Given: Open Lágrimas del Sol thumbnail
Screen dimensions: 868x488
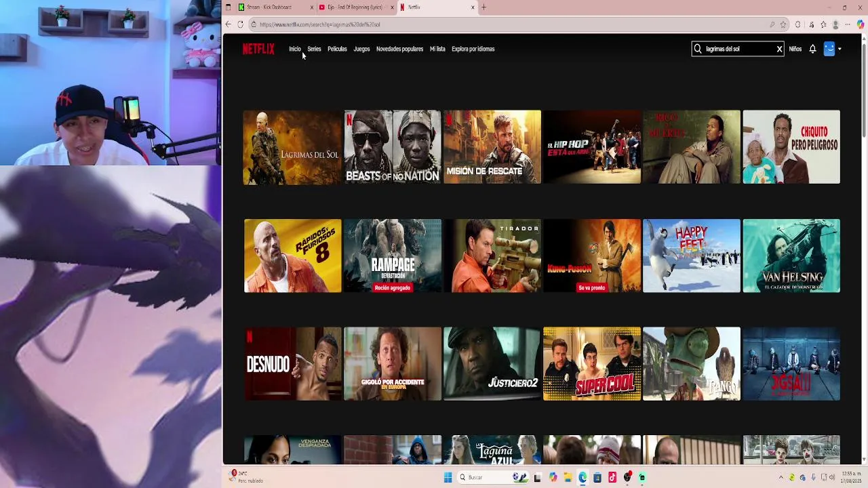Looking at the screenshot, I should (x=292, y=147).
